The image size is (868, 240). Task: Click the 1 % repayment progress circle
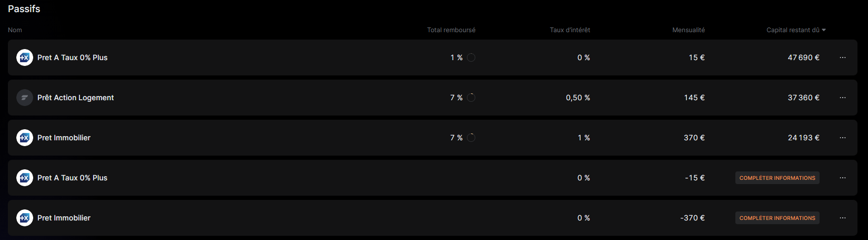click(471, 57)
